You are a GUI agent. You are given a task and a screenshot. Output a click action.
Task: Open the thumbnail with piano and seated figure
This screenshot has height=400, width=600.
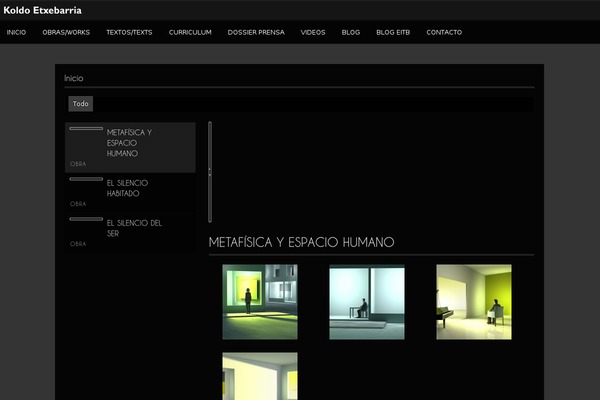pyautogui.click(x=474, y=302)
